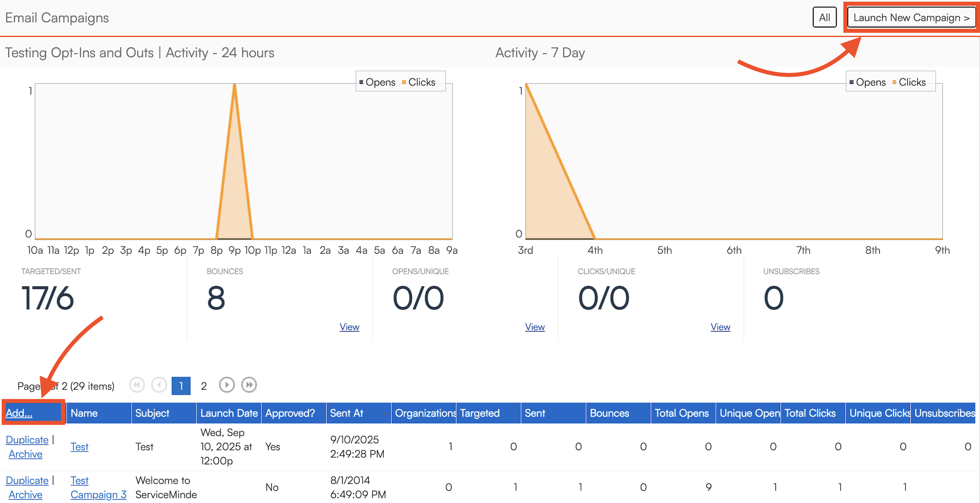Jump to last page icon

pos(249,385)
